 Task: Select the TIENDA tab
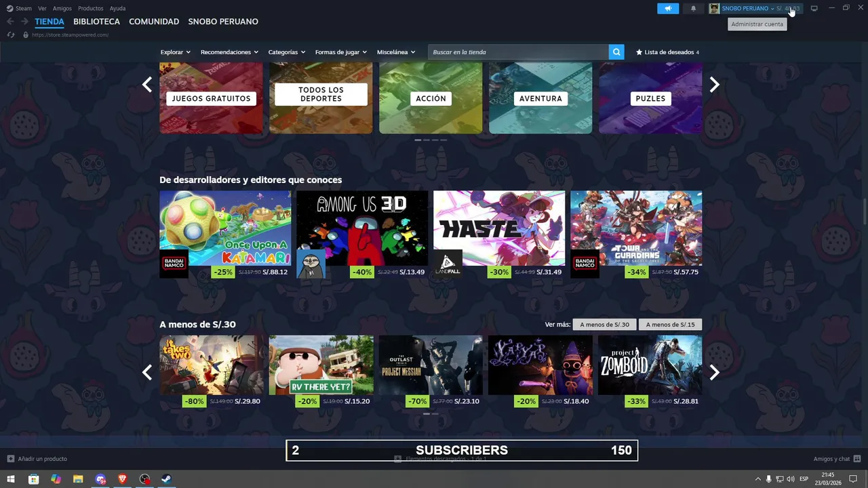tap(50, 22)
